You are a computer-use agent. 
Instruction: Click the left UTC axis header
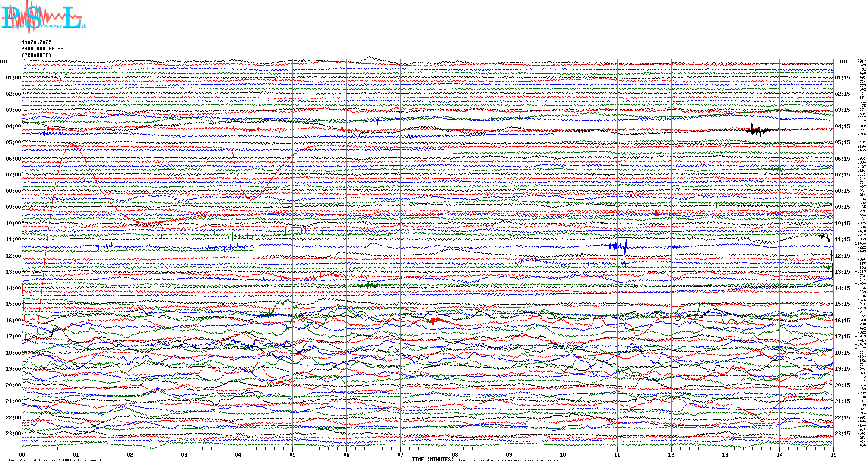point(4,62)
